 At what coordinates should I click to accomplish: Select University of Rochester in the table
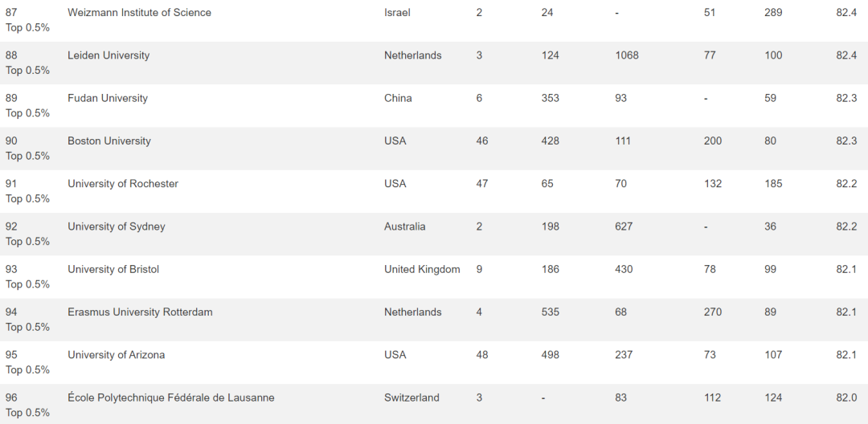click(123, 184)
